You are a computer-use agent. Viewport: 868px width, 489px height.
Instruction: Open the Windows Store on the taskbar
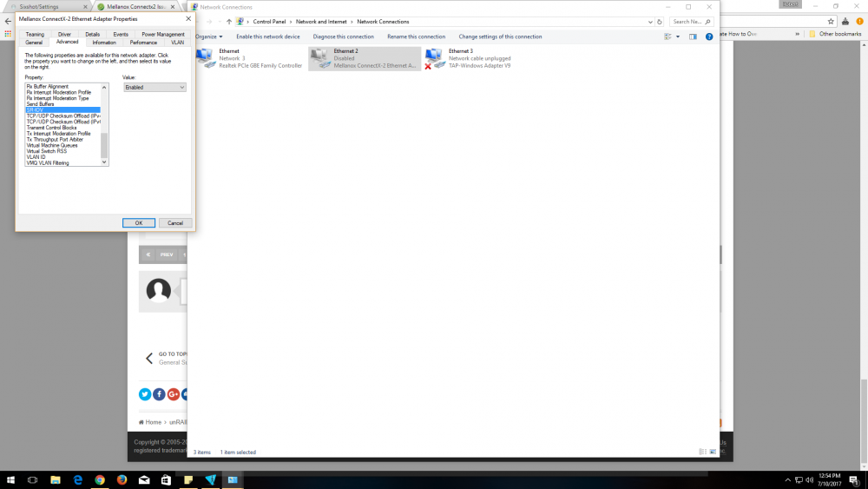[166, 479]
